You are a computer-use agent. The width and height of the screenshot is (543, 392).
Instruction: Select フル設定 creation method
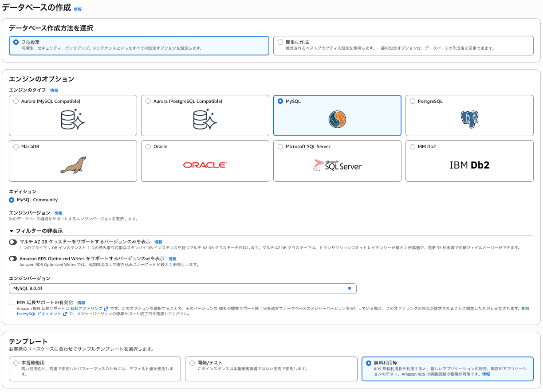tap(16, 42)
